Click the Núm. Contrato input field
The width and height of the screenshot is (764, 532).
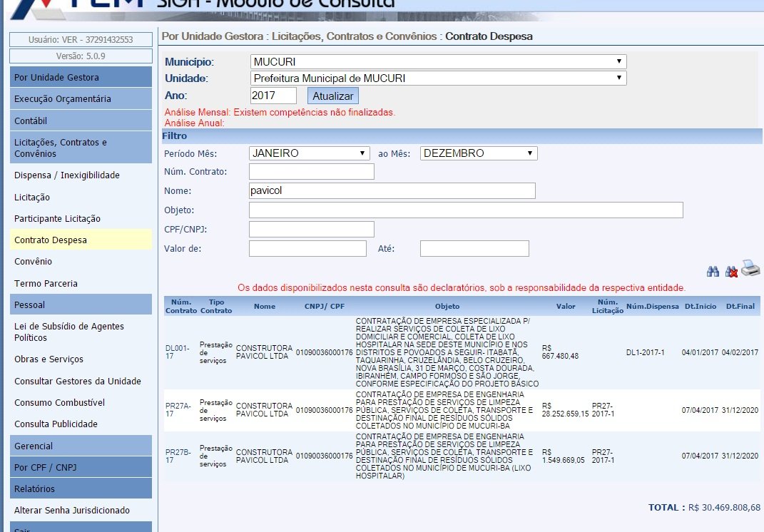coord(311,171)
